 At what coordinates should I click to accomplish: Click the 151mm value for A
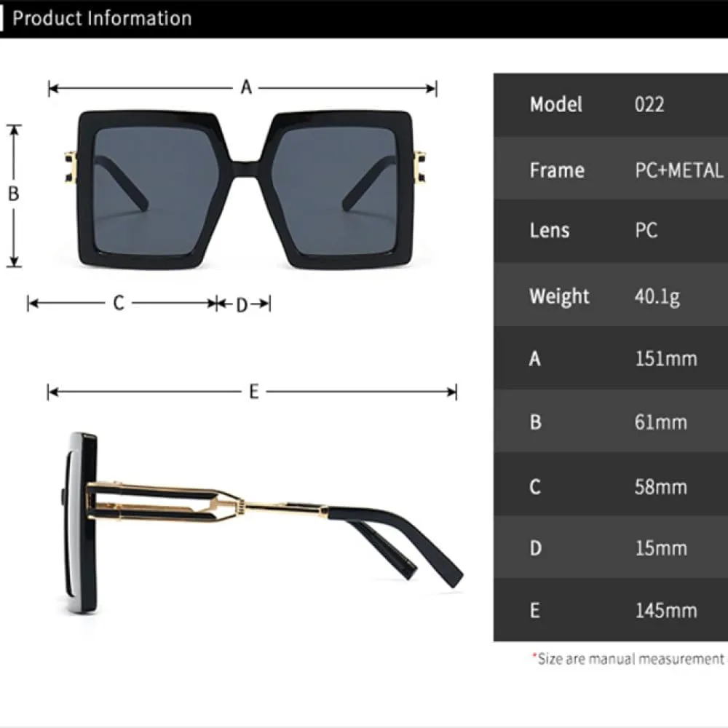[666, 359]
